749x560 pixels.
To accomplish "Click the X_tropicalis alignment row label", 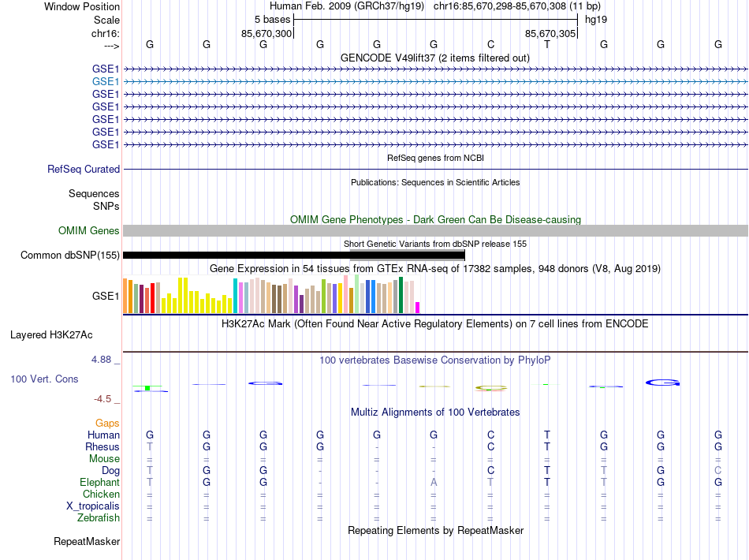I will (93, 506).
